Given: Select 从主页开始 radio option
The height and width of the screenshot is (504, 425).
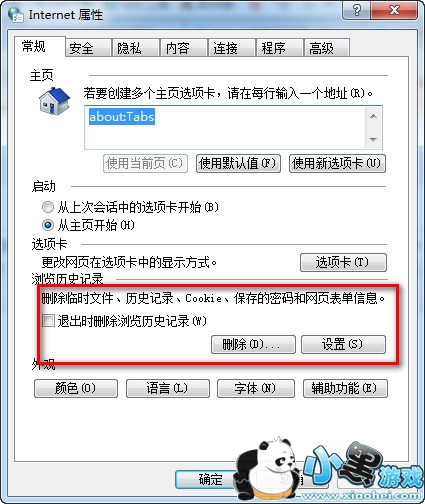Looking at the screenshot, I should 48,225.
